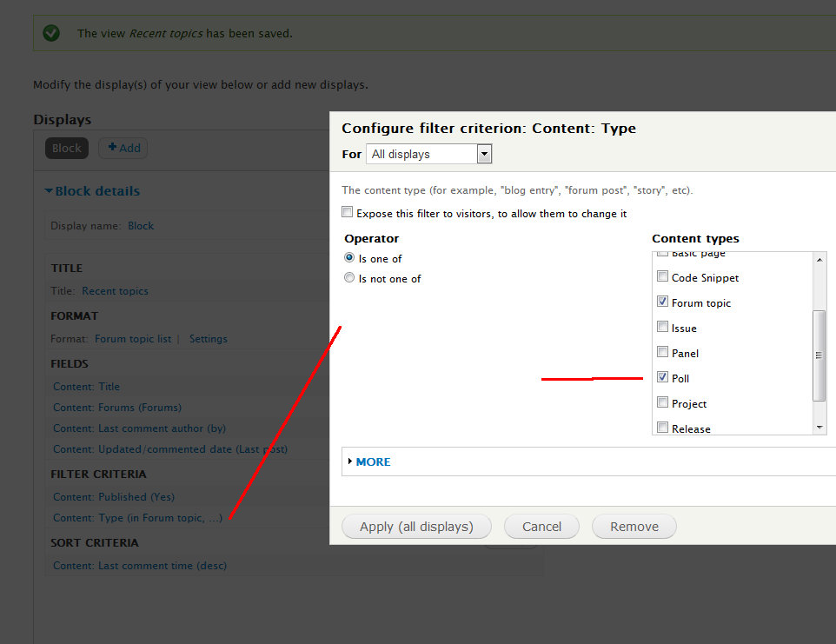Click the Remove button
This screenshot has width=836, height=644.
tap(634, 527)
